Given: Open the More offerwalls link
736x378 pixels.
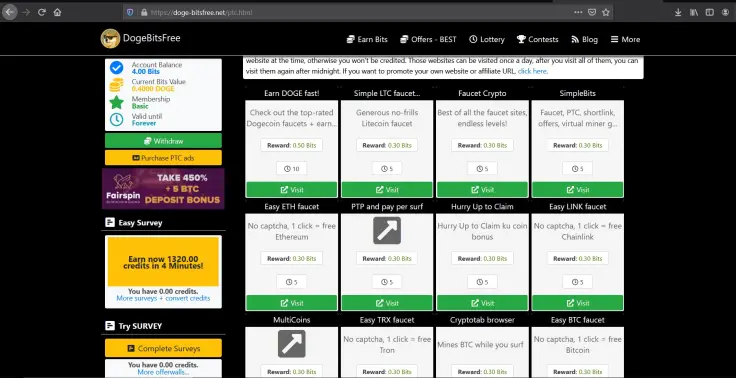Looking at the screenshot, I should pyautogui.click(x=163, y=372).
